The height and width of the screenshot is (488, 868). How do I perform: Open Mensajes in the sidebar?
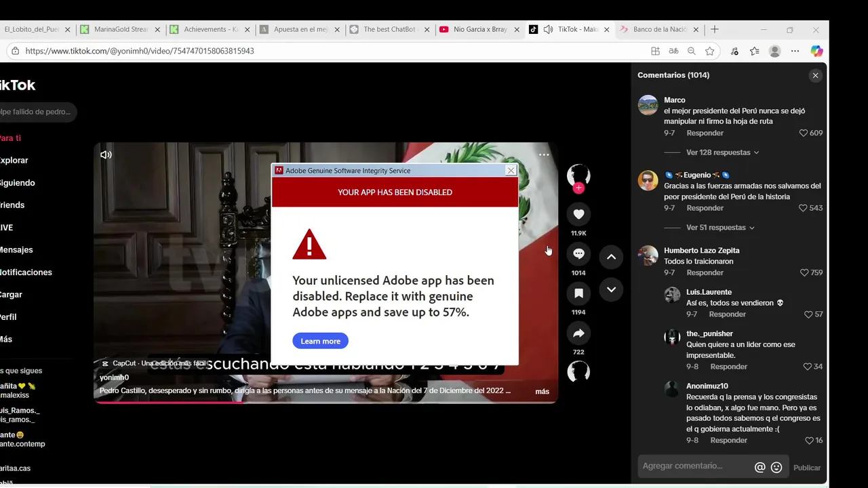pos(16,249)
